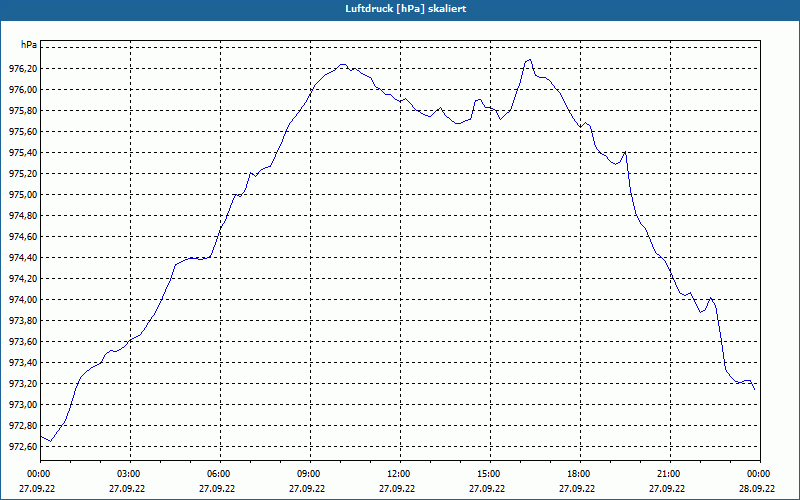Screen dimensions: 800x500
Task: Click the 975,80 y-axis label
Action: pos(23,111)
